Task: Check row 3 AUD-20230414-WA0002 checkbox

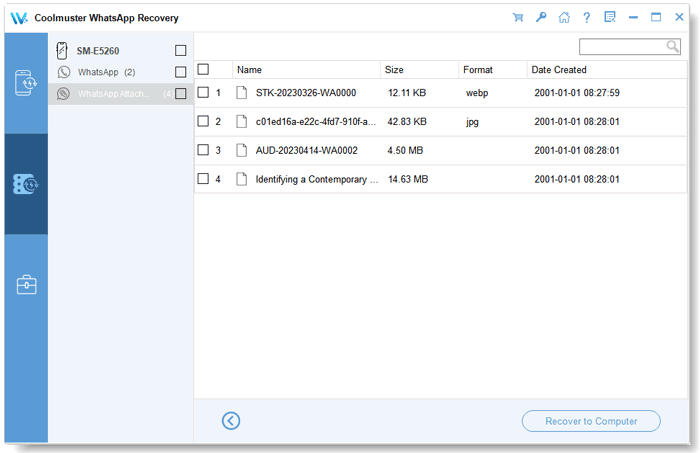Action: [x=203, y=150]
